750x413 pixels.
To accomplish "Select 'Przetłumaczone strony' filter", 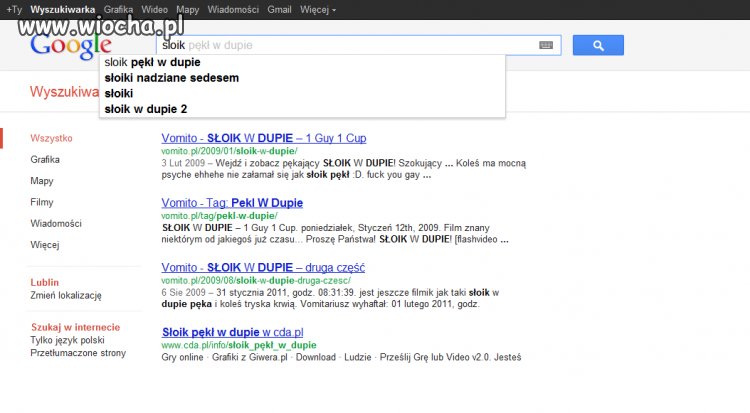I will tap(78, 353).
